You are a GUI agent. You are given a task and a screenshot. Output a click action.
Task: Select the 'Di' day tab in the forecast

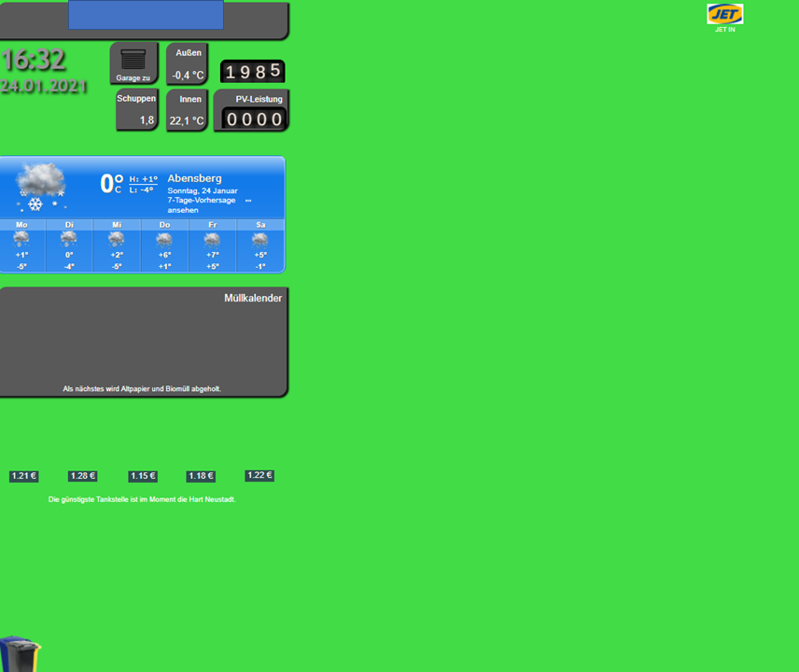coord(67,224)
